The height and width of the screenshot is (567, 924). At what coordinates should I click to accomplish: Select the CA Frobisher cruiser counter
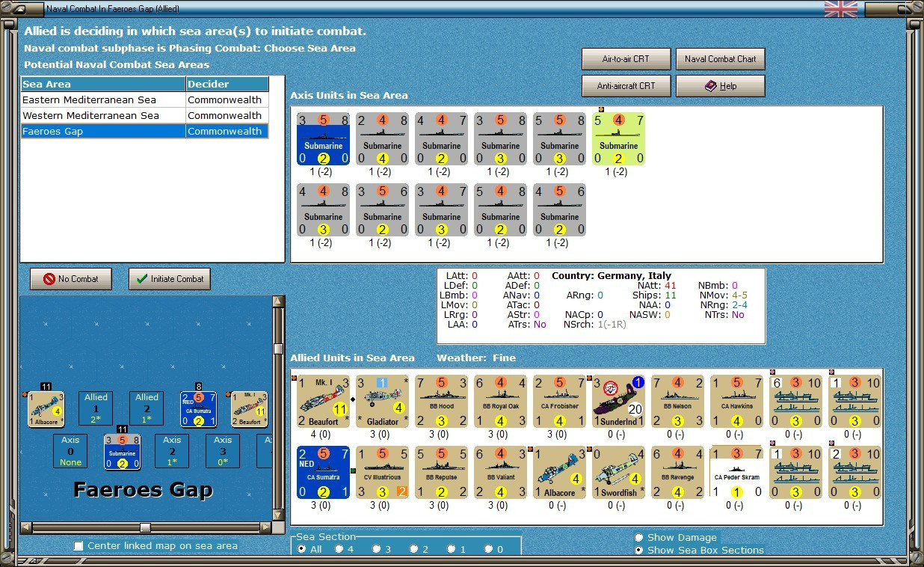coord(559,401)
